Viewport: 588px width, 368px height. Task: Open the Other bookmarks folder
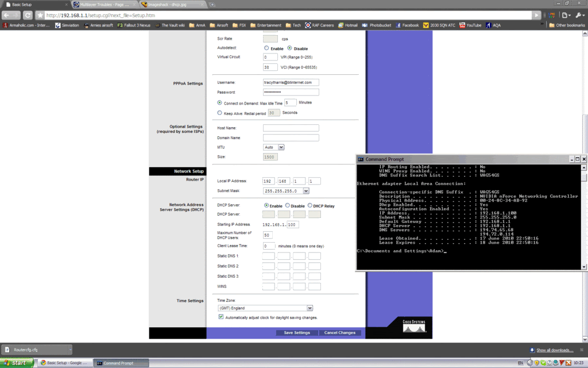click(x=567, y=25)
